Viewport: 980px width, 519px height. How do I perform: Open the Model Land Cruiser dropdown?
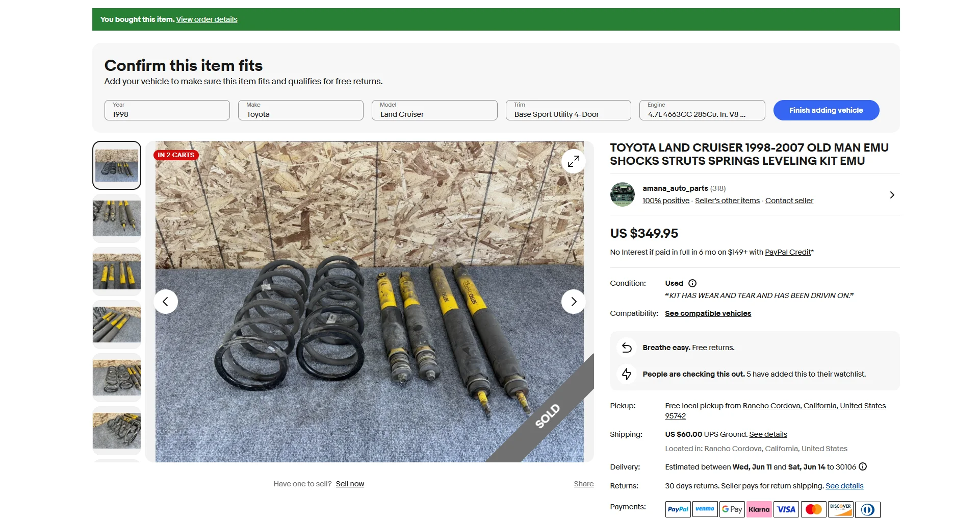point(434,110)
